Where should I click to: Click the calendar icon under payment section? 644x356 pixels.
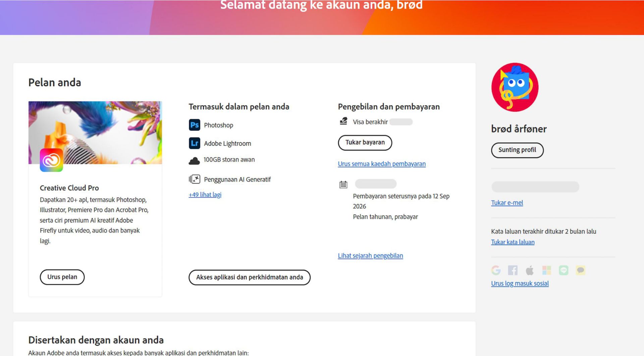343,184
